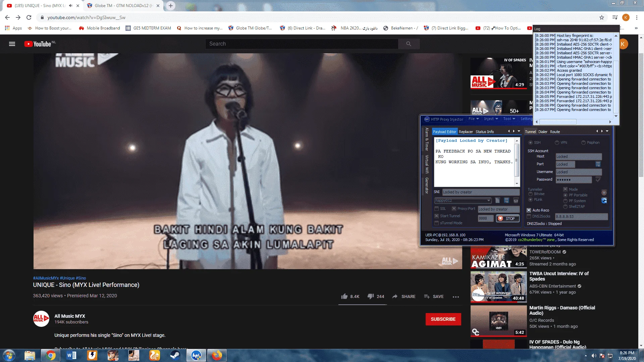Open the three-dot more actions menu
The image size is (644, 362).
(455, 297)
